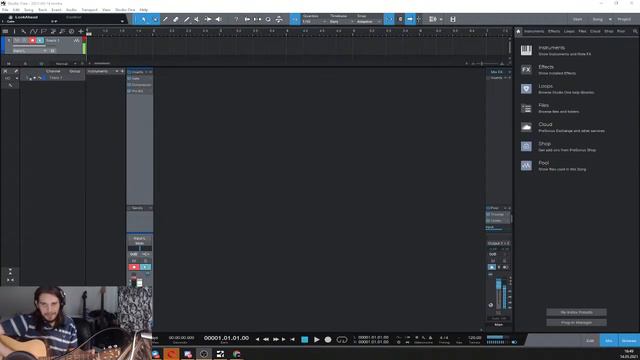Toggle the snap button next to Adaptive

pyautogui.click(x=389, y=19)
